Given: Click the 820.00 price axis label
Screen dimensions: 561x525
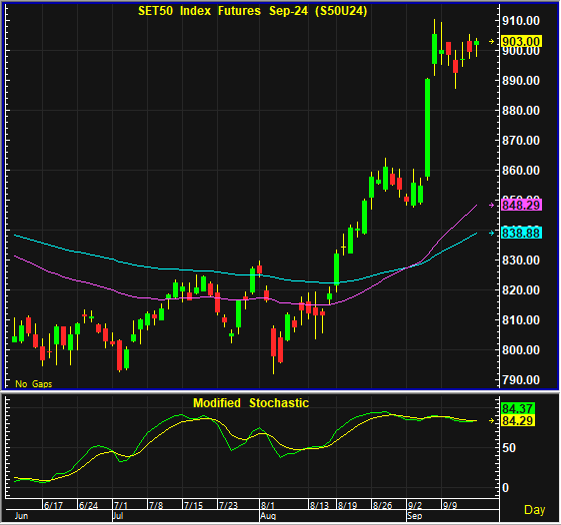Looking at the screenshot, I should 521,290.
